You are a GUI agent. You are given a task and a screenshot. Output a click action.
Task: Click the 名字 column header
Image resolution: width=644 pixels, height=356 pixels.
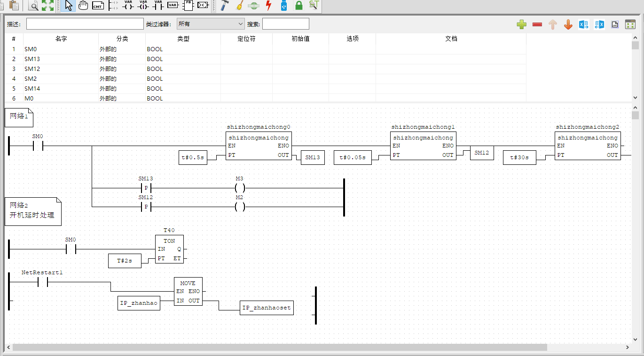click(x=61, y=39)
